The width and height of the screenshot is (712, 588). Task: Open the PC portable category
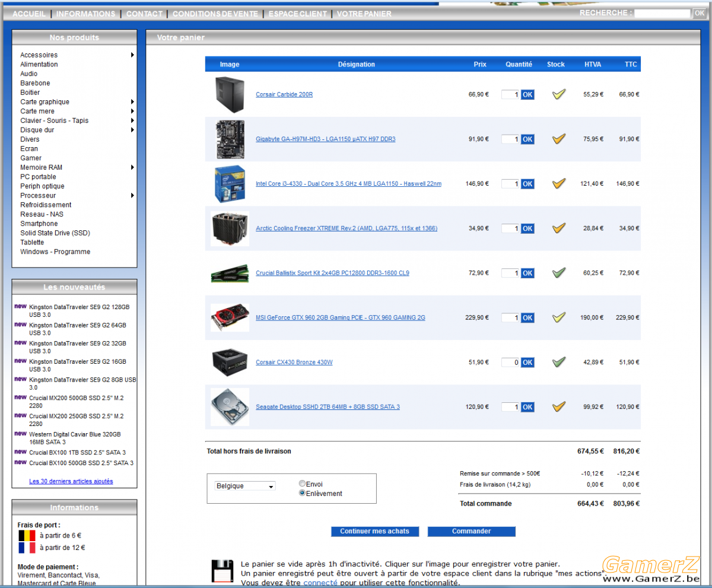click(38, 177)
